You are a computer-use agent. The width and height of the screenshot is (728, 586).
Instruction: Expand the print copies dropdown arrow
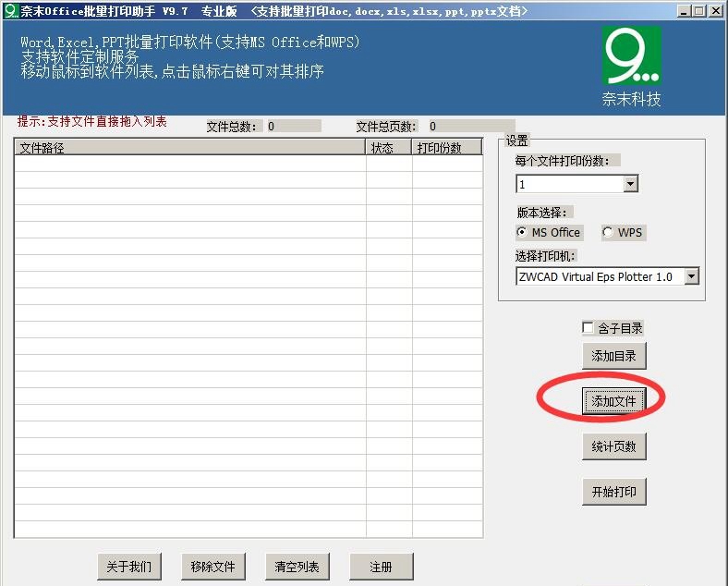click(630, 184)
